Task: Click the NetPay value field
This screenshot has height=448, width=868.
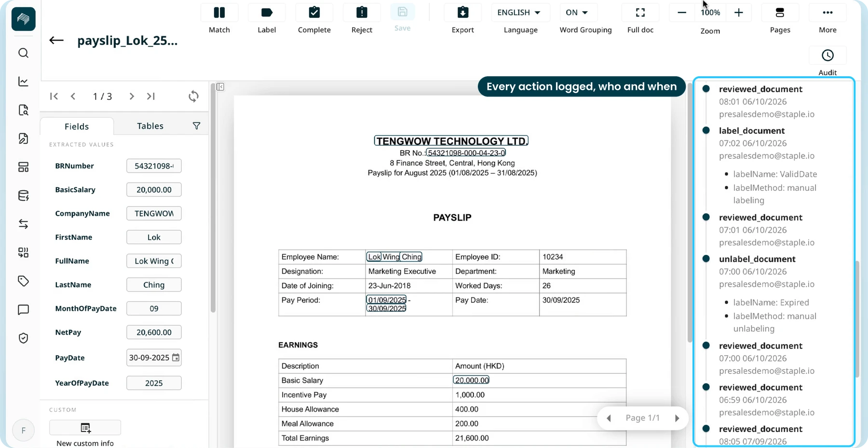Action: pyautogui.click(x=154, y=332)
